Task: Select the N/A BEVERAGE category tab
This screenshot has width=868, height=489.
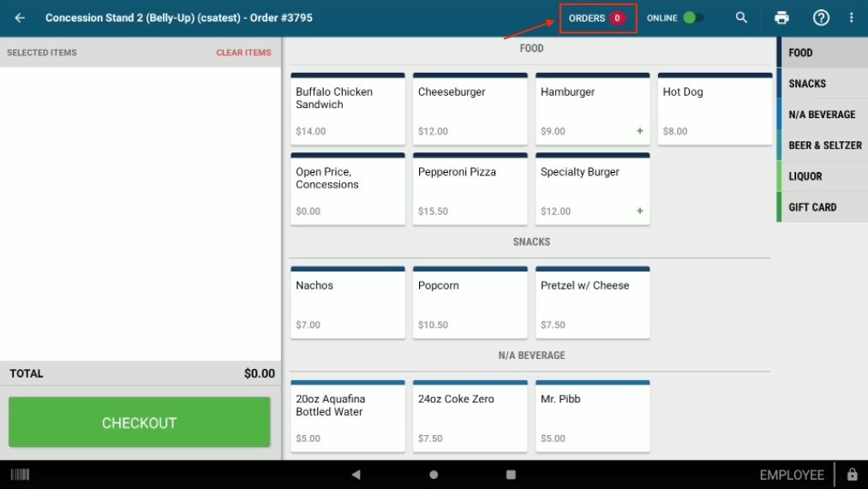Action: [823, 115]
